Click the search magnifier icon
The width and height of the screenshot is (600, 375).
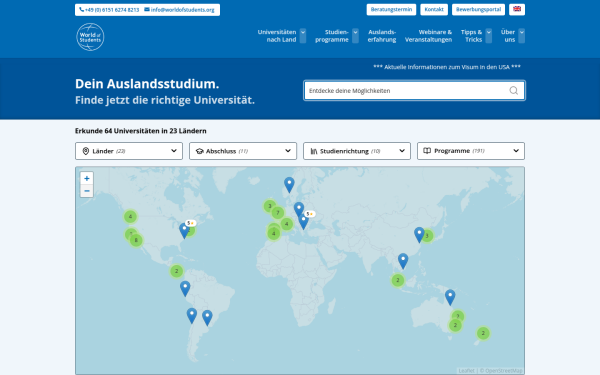coord(514,91)
